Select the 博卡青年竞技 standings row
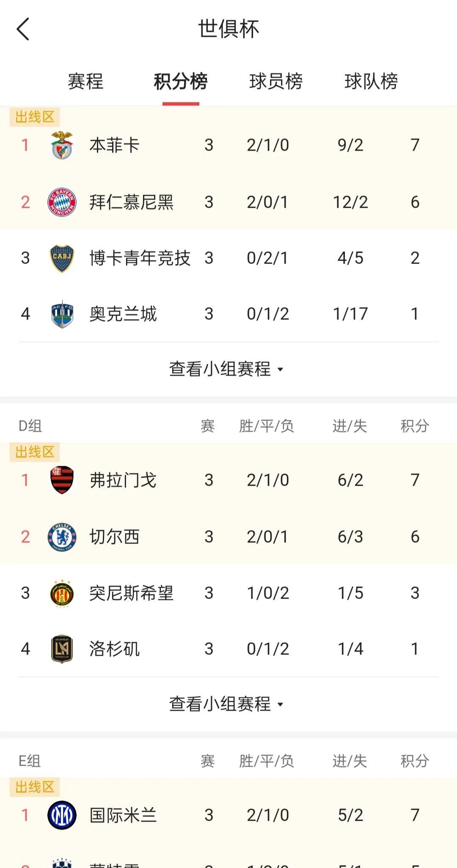Screen dimensions: 457x868 click(228, 258)
